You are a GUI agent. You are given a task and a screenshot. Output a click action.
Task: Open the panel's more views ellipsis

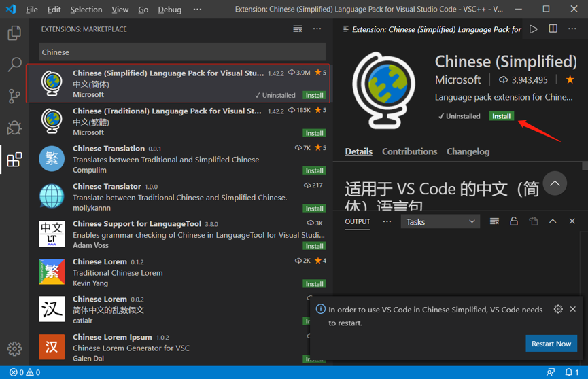point(387,221)
